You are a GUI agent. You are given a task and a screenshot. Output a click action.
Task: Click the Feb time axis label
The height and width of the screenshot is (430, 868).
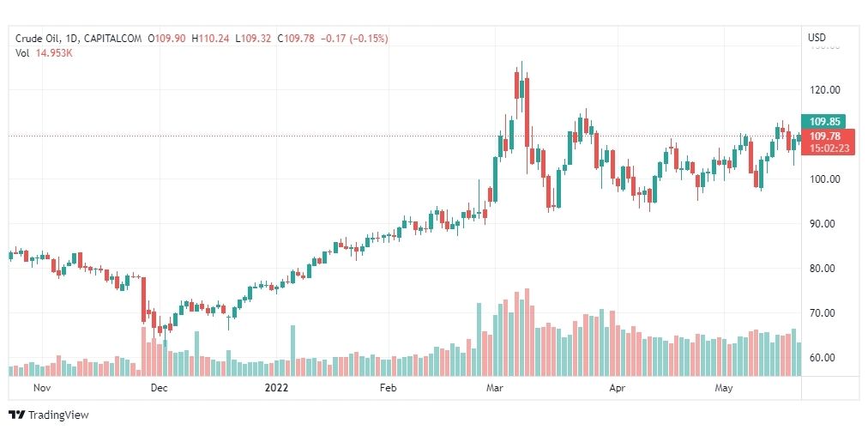point(388,387)
